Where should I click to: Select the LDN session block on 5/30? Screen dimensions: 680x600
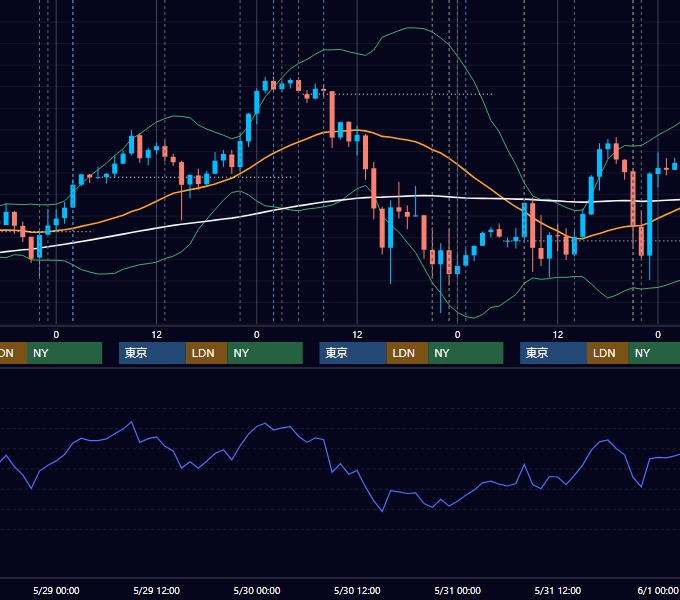408,353
